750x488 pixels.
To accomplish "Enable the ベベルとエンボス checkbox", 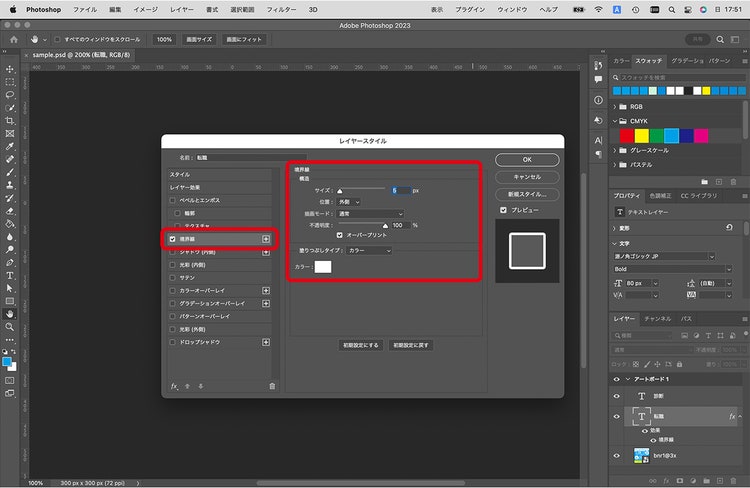I will pyautogui.click(x=173, y=200).
